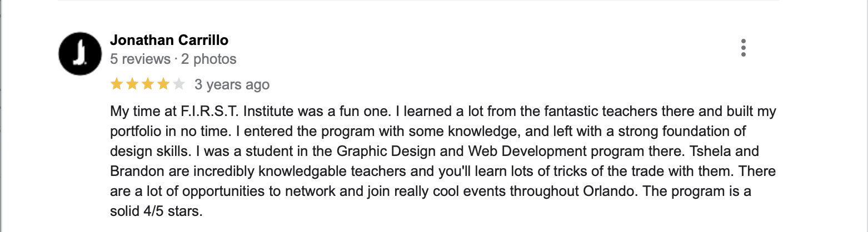
Task: Click the fourth gold rating star
Action: coord(163,84)
